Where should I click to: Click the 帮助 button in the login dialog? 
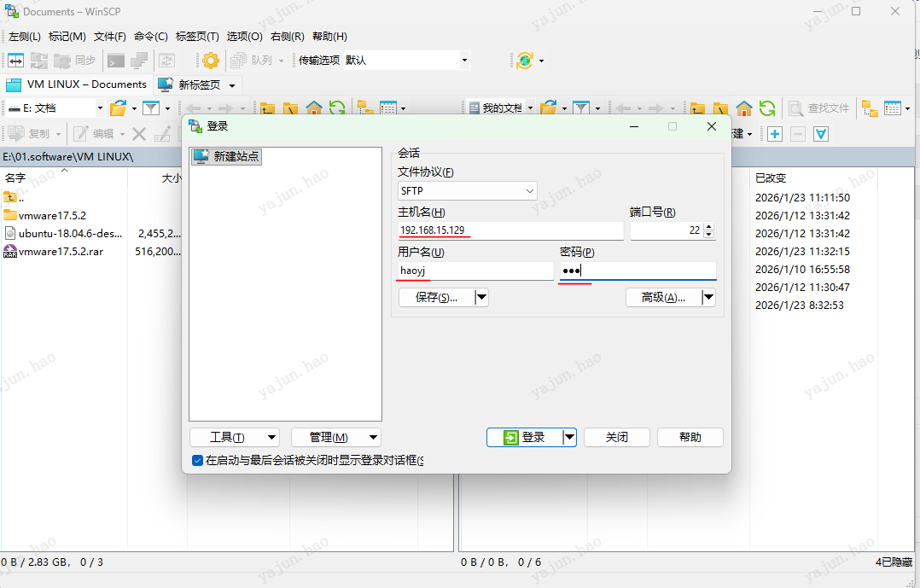pyautogui.click(x=690, y=437)
